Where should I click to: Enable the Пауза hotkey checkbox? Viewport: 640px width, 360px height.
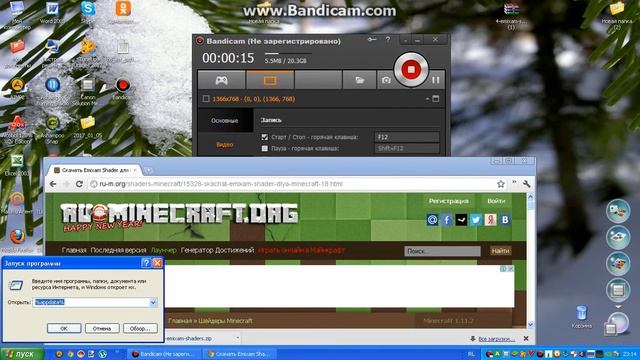(x=264, y=148)
